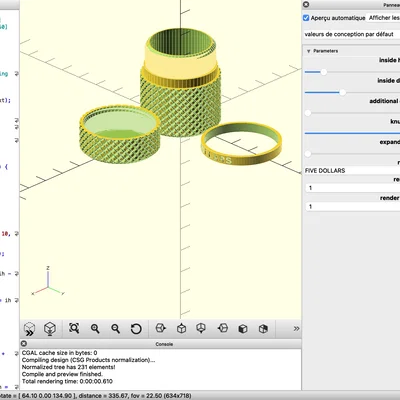Screen dimensions: 400x400
Task: Click the inside diameter slider handle
Action: [342, 93]
